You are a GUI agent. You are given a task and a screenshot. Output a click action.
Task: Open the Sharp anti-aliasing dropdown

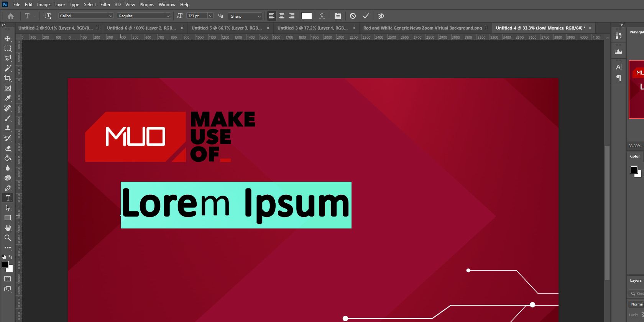pyautogui.click(x=245, y=16)
